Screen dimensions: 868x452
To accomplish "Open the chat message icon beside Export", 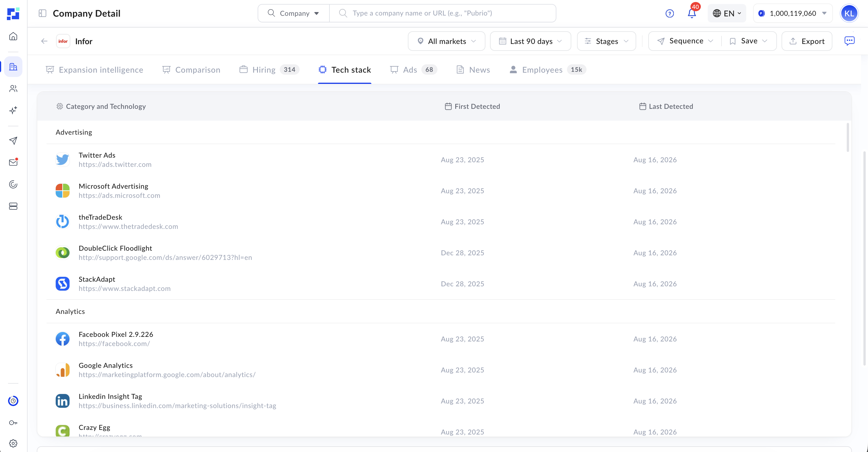I will 849,41.
